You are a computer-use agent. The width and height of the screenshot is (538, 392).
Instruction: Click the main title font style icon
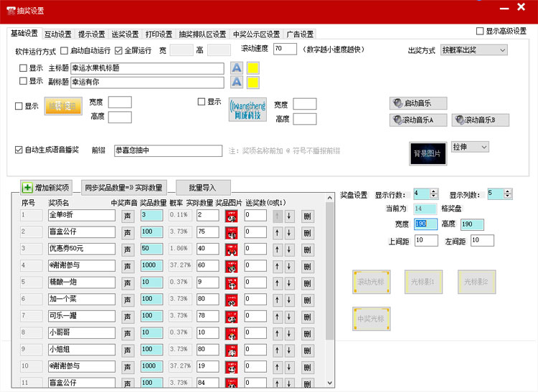click(237, 68)
